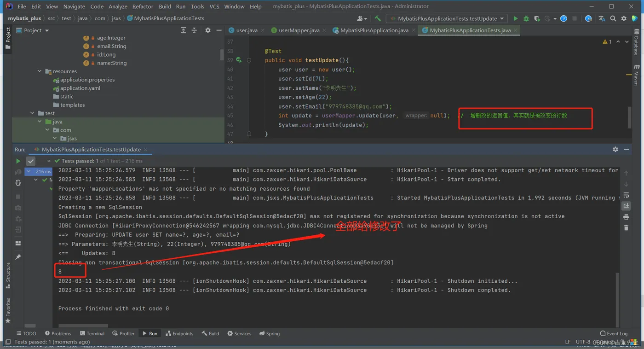Click the warning indicator in editor corner
Viewport: 644px width, 349px height.
607,42
